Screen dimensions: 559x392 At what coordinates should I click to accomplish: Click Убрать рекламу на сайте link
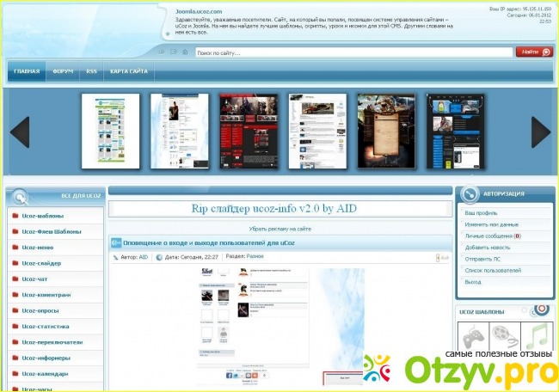(x=279, y=229)
